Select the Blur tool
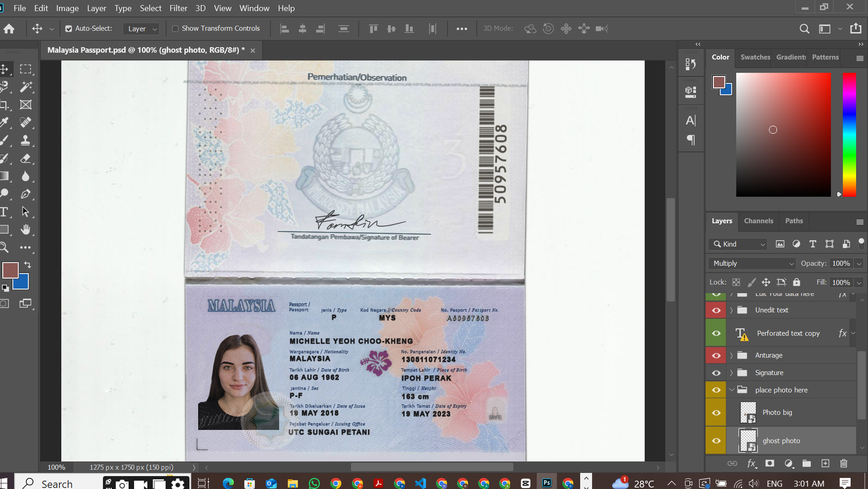Screen dimensions: 868x489 (25, 176)
